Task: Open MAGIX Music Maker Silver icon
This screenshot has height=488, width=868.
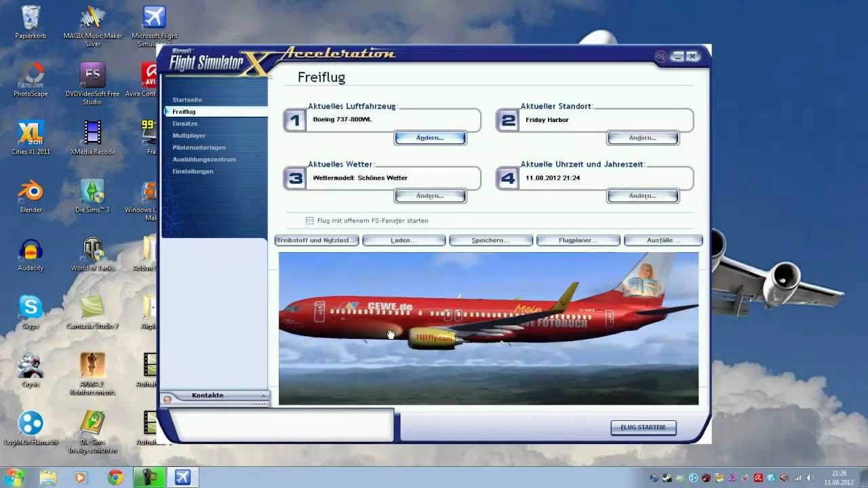Action: [93, 27]
